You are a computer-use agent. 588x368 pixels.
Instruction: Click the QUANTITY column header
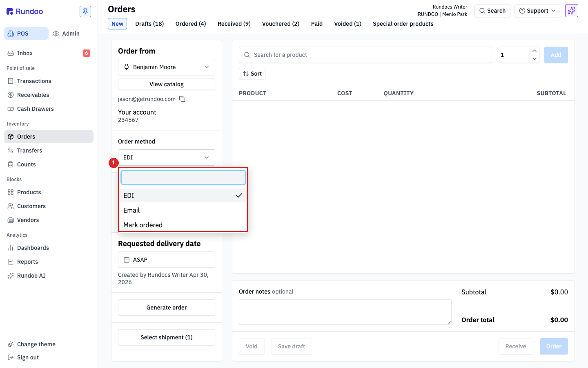399,93
